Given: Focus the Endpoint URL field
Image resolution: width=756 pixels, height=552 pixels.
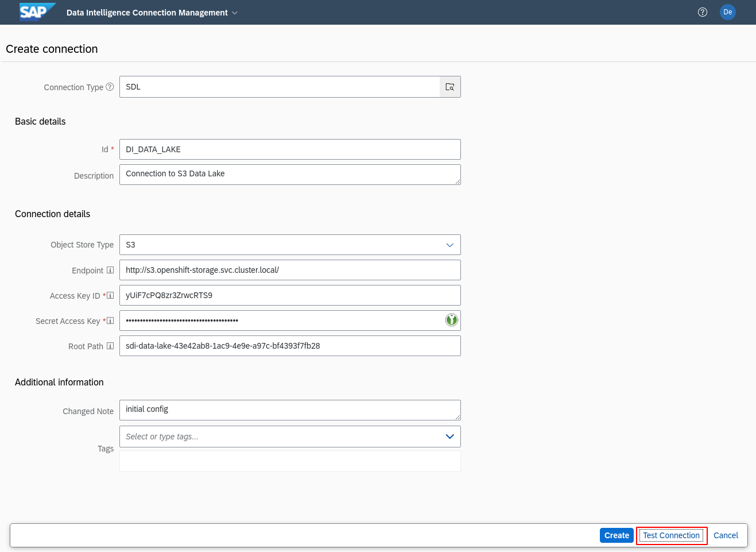Looking at the screenshot, I should pos(290,270).
